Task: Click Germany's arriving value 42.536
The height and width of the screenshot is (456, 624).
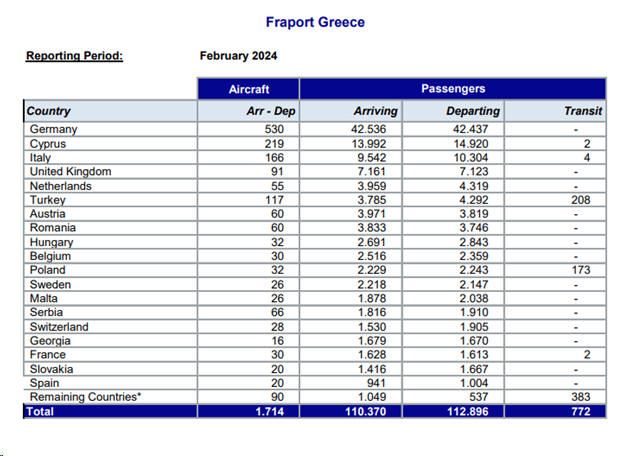Action: coord(378,129)
